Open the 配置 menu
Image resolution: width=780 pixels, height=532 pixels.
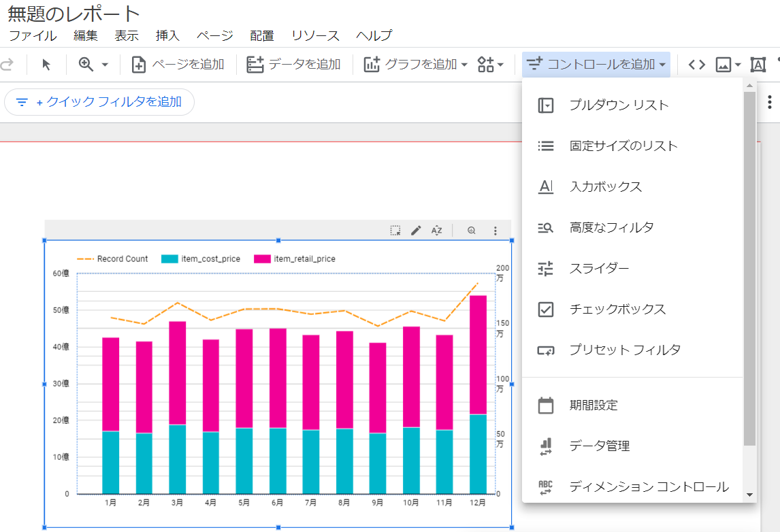click(x=262, y=36)
